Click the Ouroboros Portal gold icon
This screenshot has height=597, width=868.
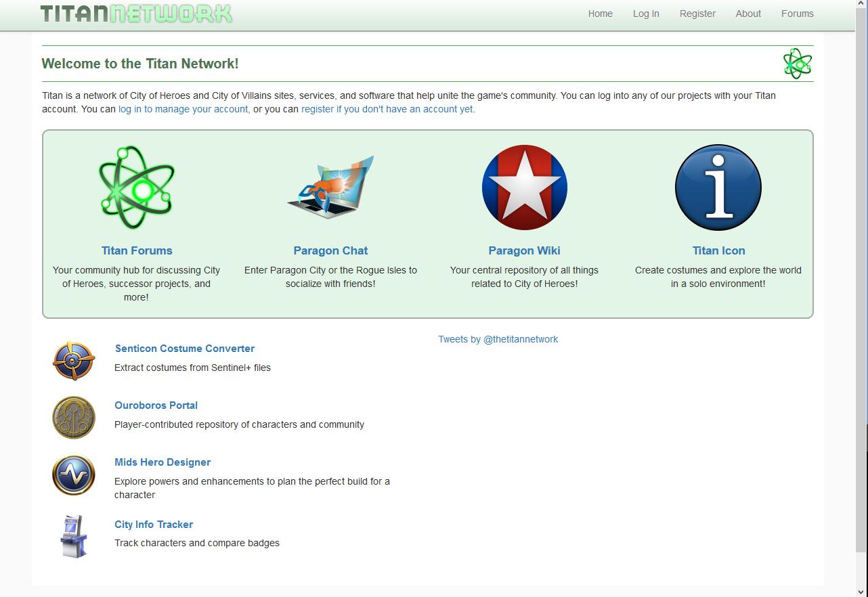click(74, 418)
